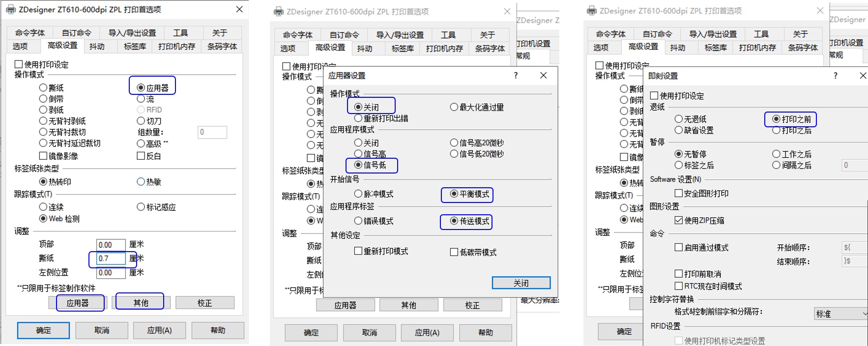Enable the 镜像影像 checkbox

[x=43, y=156]
